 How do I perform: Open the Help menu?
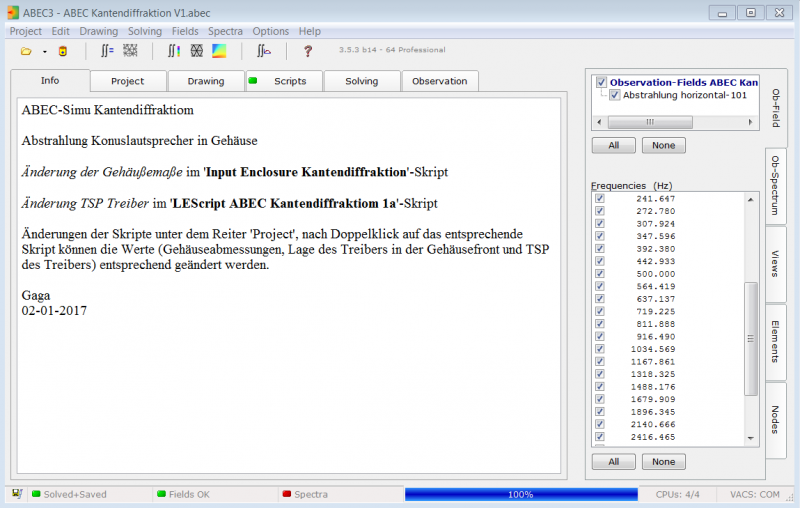click(310, 31)
